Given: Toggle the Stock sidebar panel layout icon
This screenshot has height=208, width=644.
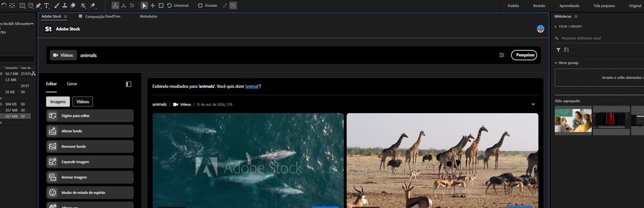Looking at the screenshot, I should tap(128, 84).
